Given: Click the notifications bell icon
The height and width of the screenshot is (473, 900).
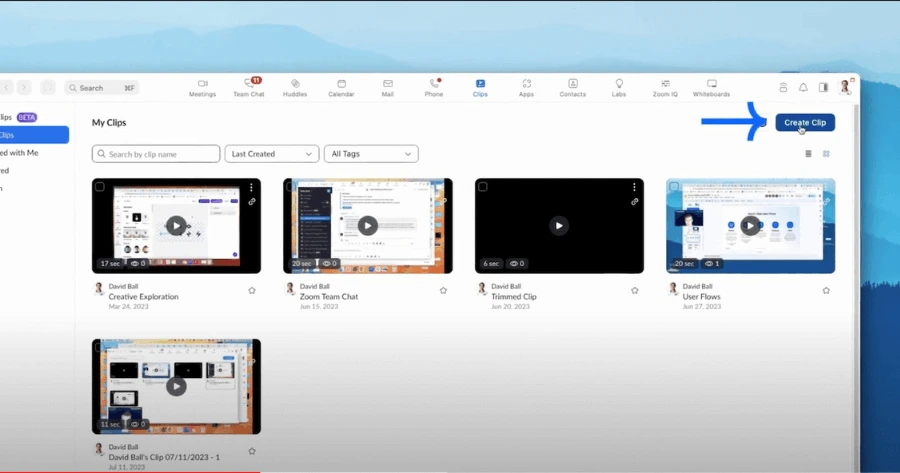Looking at the screenshot, I should point(803,88).
